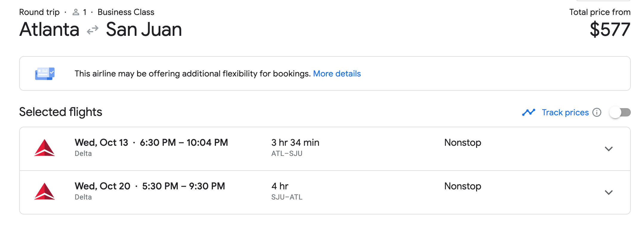Click the flexible booking ticket icon
This screenshot has width=644, height=227.
pyautogui.click(x=45, y=73)
